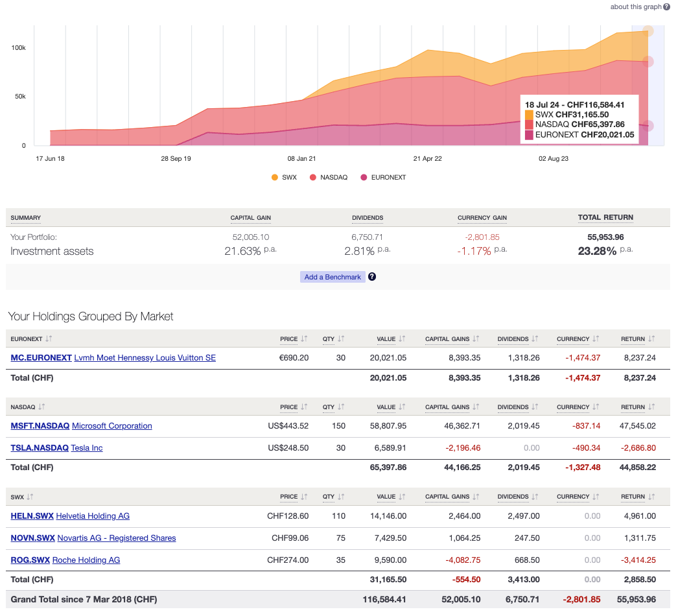Viewport: 678px width, 616px height.
Task: Click the highlighted SWX data point on the chart
Action: click(648, 30)
